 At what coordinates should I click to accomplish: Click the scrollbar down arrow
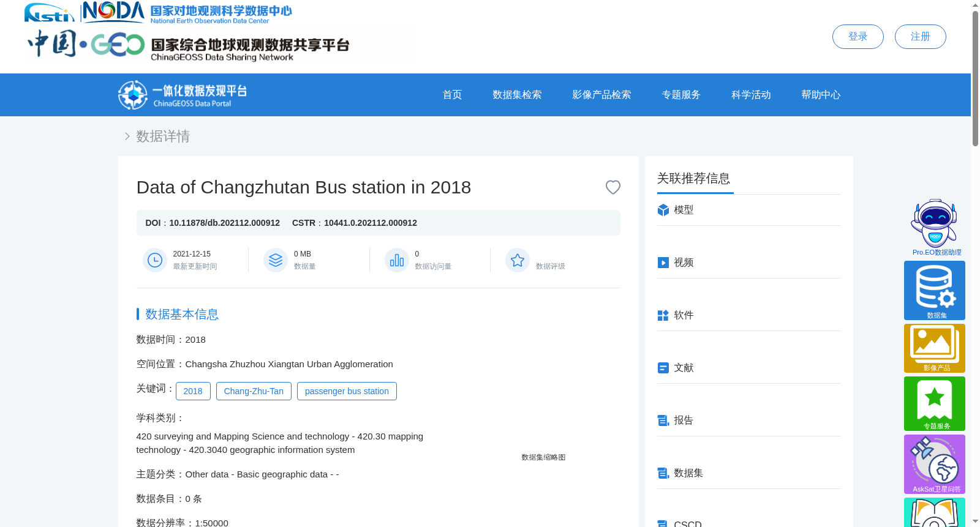(x=975, y=521)
